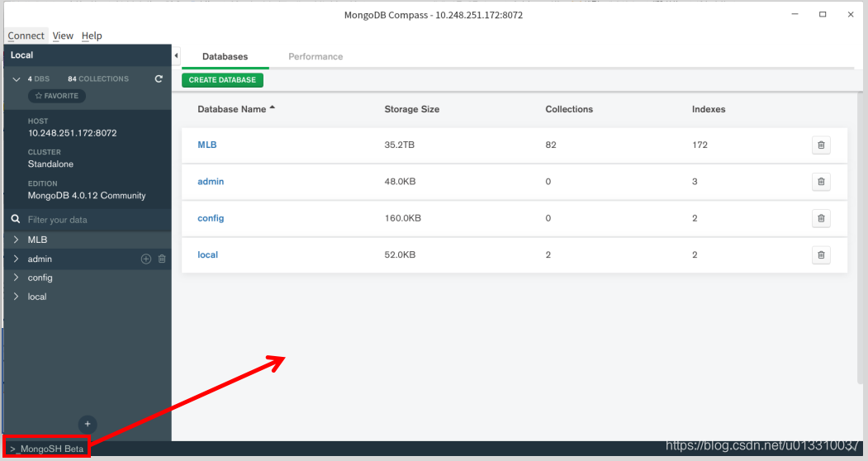This screenshot has height=461, width=868.
Task: Add a collection to admin in the sidebar
Action: click(x=146, y=259)
